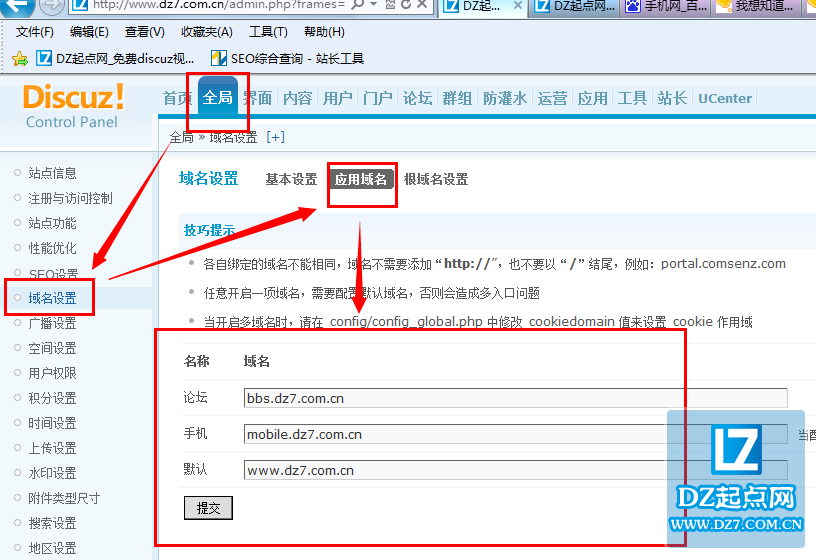The image size is (816, 560).
Task: Open 注册与访问控制 in the sidebar
Action: coord(70,198)
